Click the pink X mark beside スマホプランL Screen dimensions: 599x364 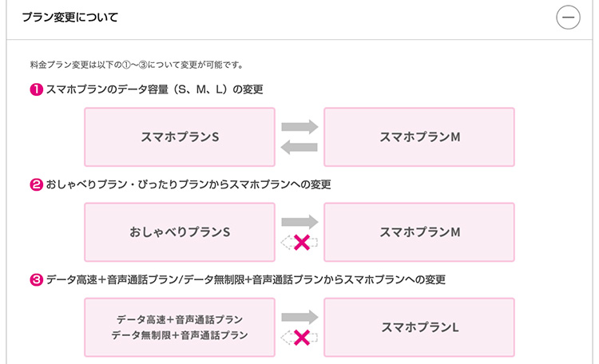[301, 338]
